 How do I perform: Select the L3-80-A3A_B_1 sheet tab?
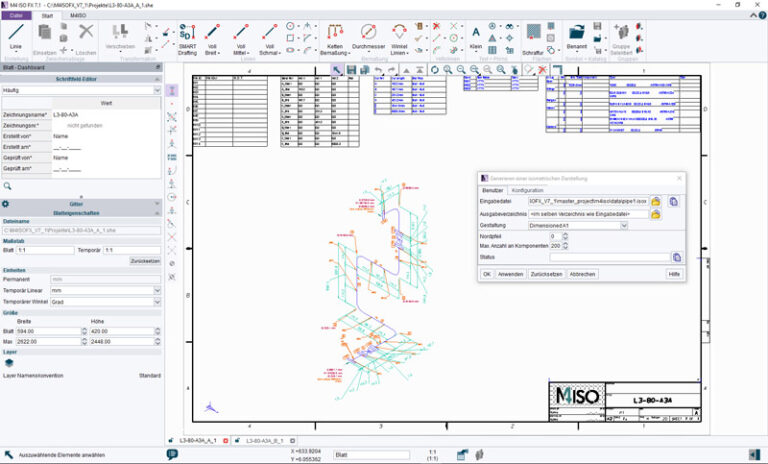point(264,440)
